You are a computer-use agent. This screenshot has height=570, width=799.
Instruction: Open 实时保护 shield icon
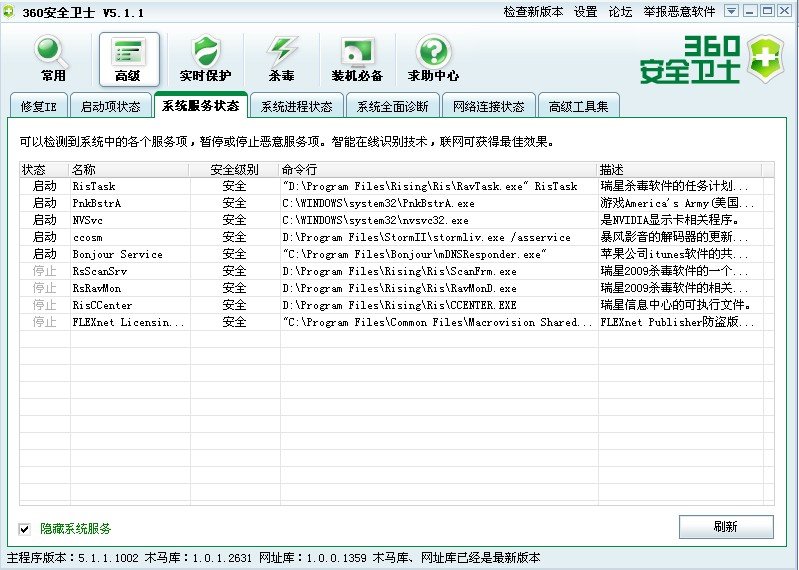point(205,58)
